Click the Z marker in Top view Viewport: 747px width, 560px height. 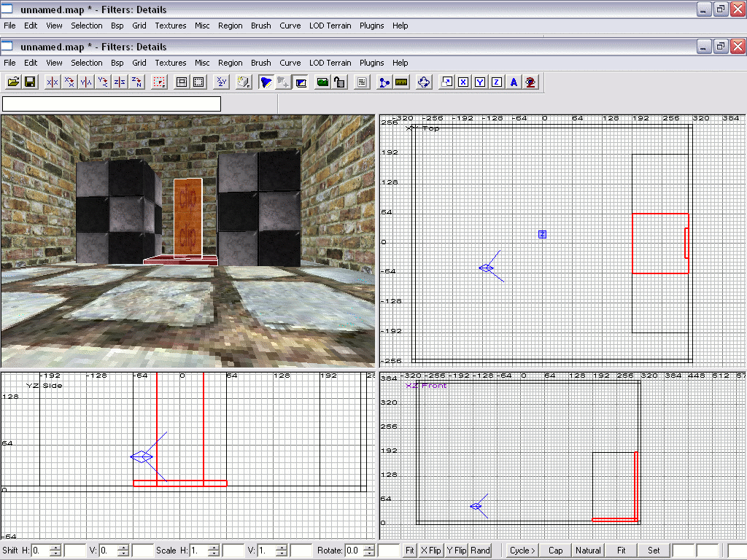[542, 234]
